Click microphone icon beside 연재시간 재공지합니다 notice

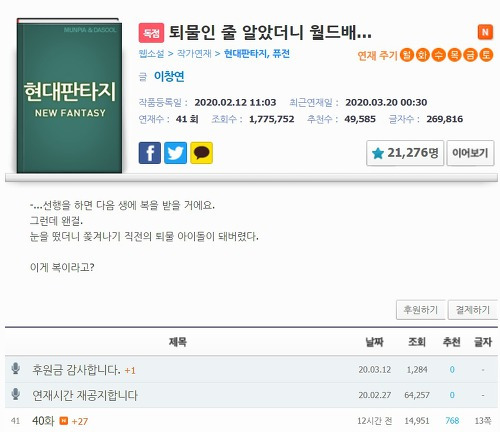(15, 394)
